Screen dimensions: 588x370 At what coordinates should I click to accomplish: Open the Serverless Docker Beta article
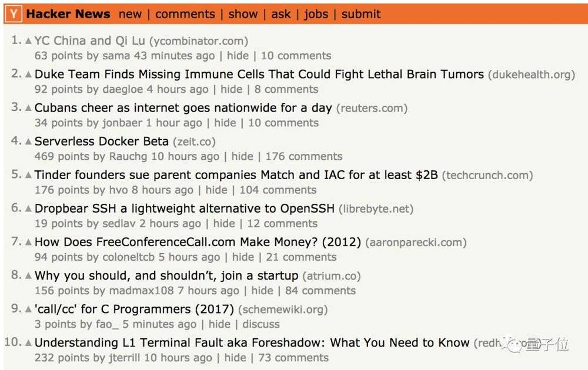[101, 142]
